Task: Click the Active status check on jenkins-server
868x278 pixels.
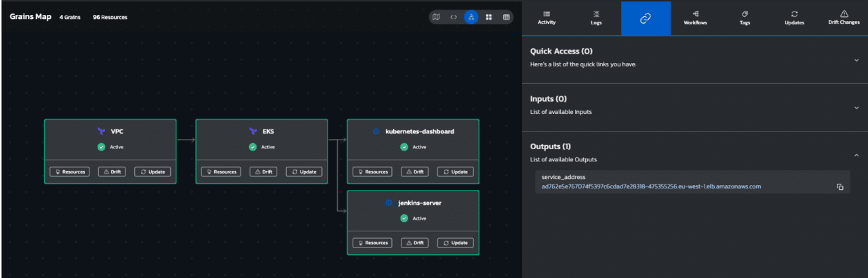Action: click(404, 218)
